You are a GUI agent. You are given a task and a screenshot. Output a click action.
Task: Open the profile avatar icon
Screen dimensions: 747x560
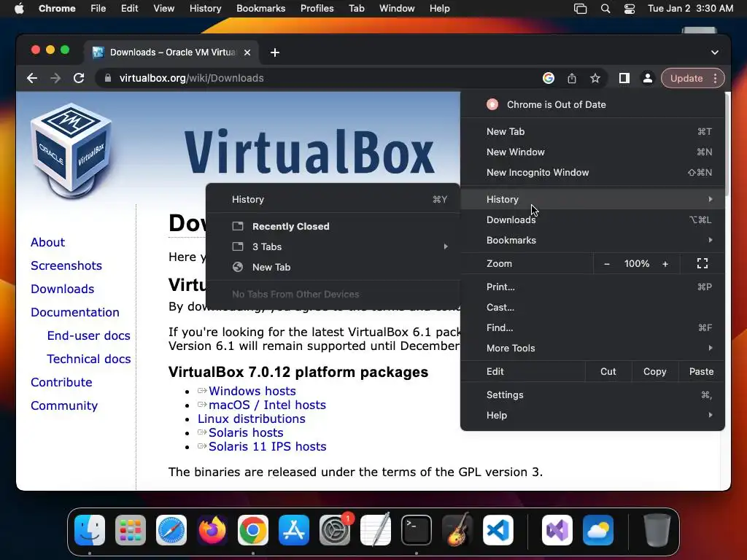[648, 78]
